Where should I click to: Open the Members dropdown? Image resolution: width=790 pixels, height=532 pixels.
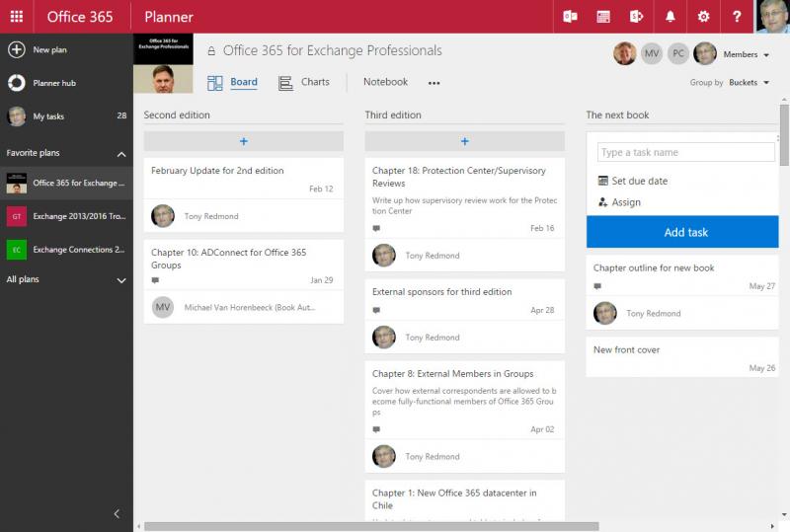coord(746,54)
